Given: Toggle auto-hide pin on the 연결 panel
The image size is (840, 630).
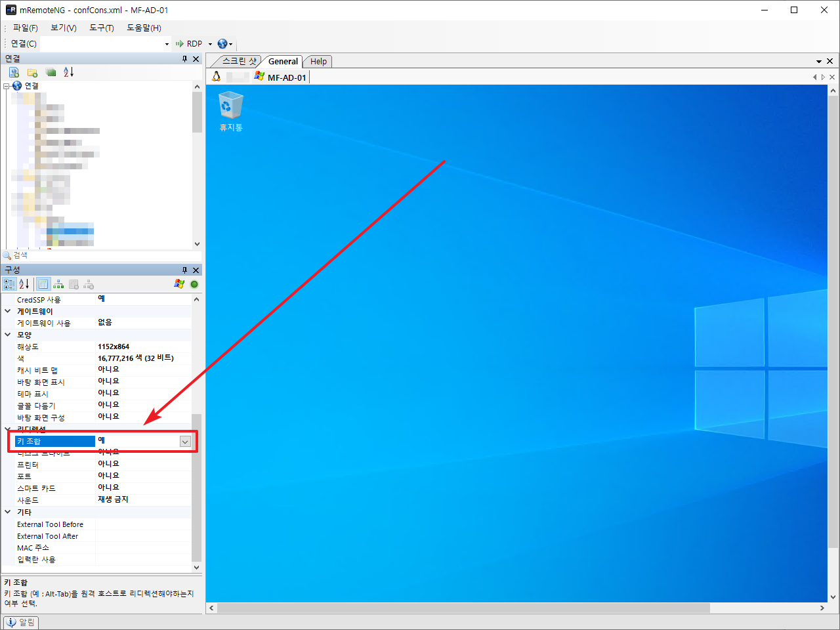Looking at the screenshot, I should pyautogui.click(x=184, y=59).
